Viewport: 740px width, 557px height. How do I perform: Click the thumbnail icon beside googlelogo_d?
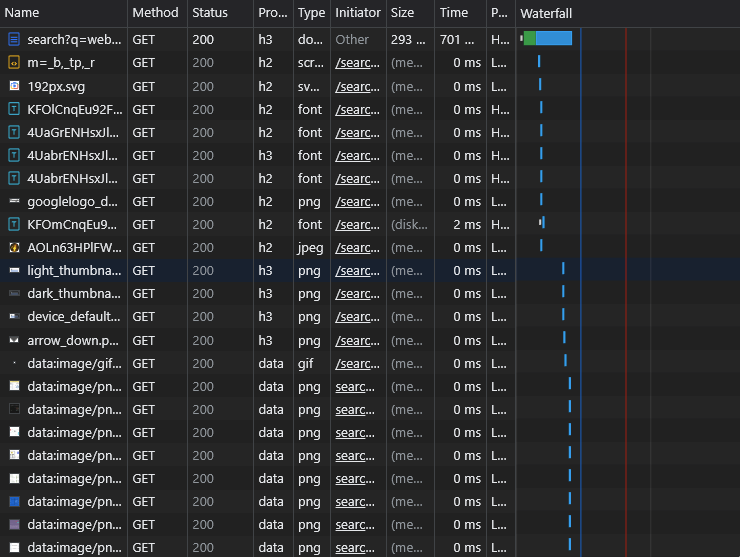point(14,201)
